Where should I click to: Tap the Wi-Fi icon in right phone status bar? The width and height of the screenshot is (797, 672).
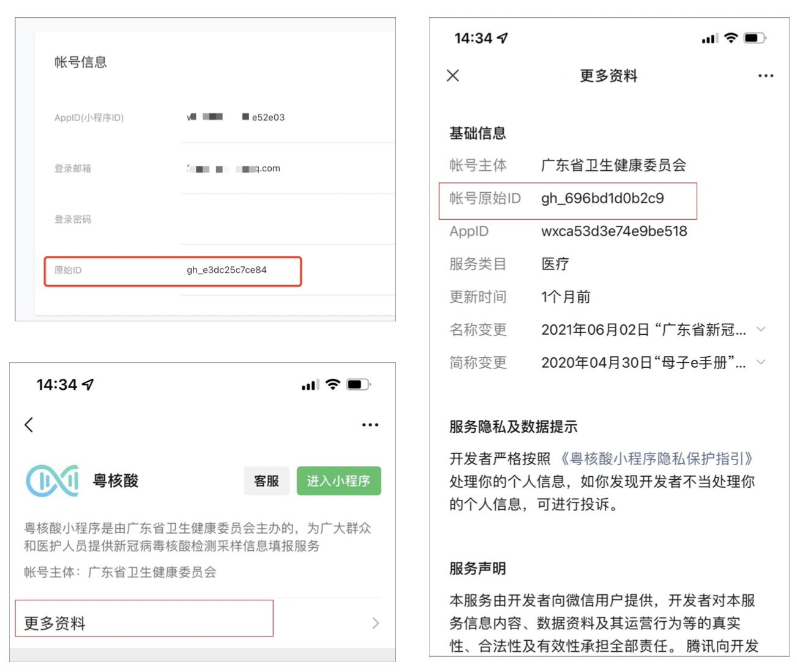730,38
